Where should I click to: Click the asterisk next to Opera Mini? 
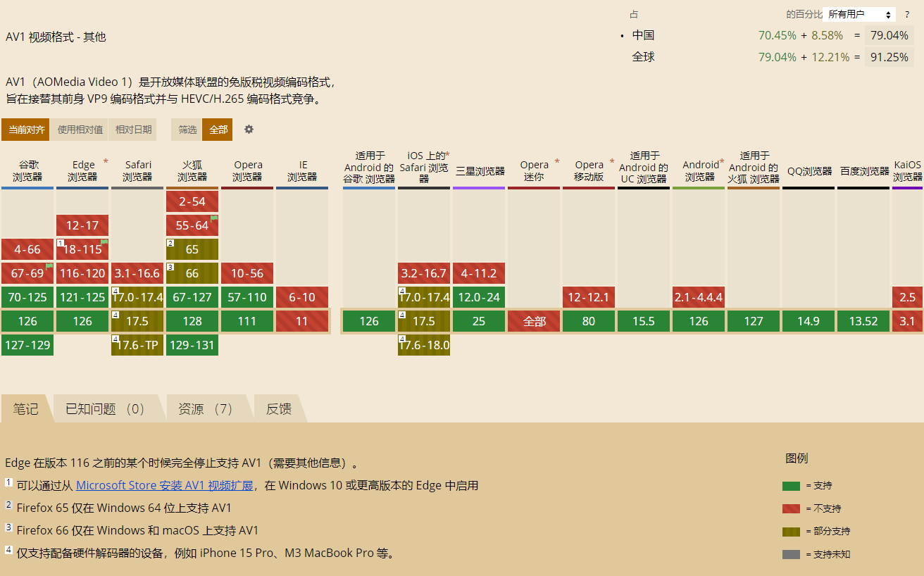[556, 162]
